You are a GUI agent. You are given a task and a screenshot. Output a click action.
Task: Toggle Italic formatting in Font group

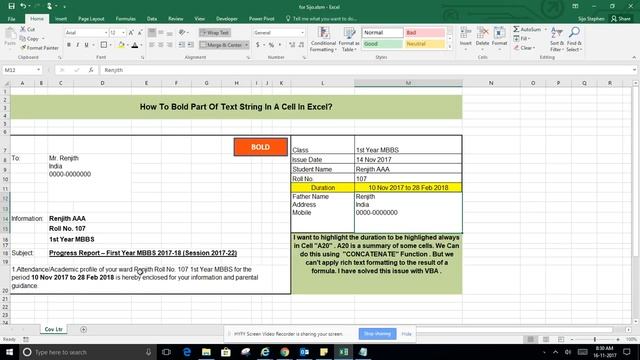tap(78, 45)
